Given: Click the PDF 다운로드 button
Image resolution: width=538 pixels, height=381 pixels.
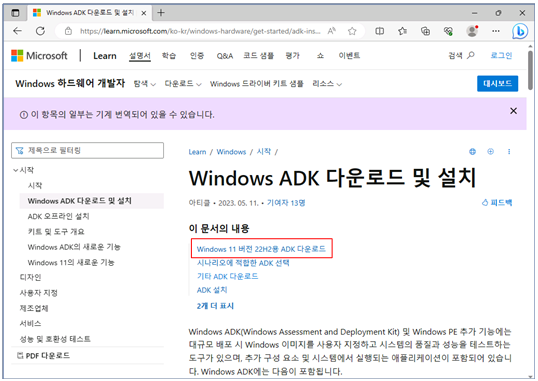Looking at the screenshot, I should (x=44, y=356).
